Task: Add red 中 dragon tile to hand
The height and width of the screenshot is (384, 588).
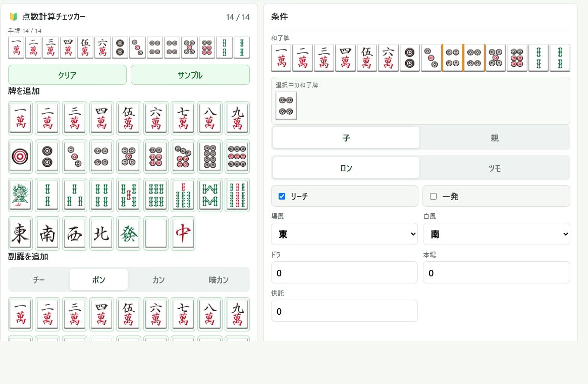Action: click(x=183, y=233)
